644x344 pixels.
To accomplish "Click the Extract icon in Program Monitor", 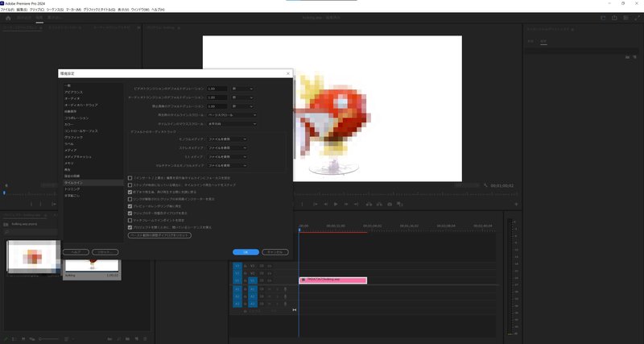I will [379, 205].
